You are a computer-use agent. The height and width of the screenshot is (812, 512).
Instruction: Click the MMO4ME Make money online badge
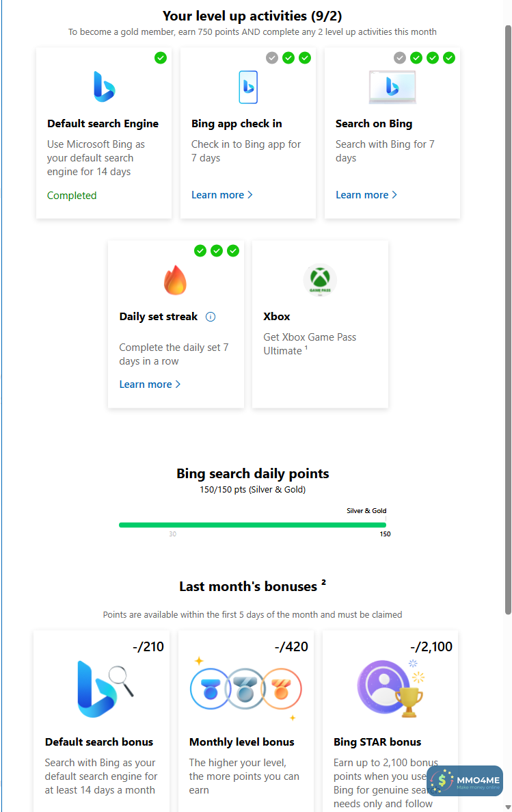pyautogui.click(x=465, y=781)
